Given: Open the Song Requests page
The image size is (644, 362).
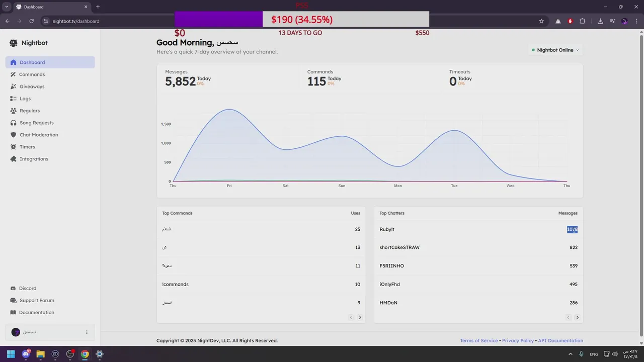Looking at the screenshot, I should tap(50, 123).
